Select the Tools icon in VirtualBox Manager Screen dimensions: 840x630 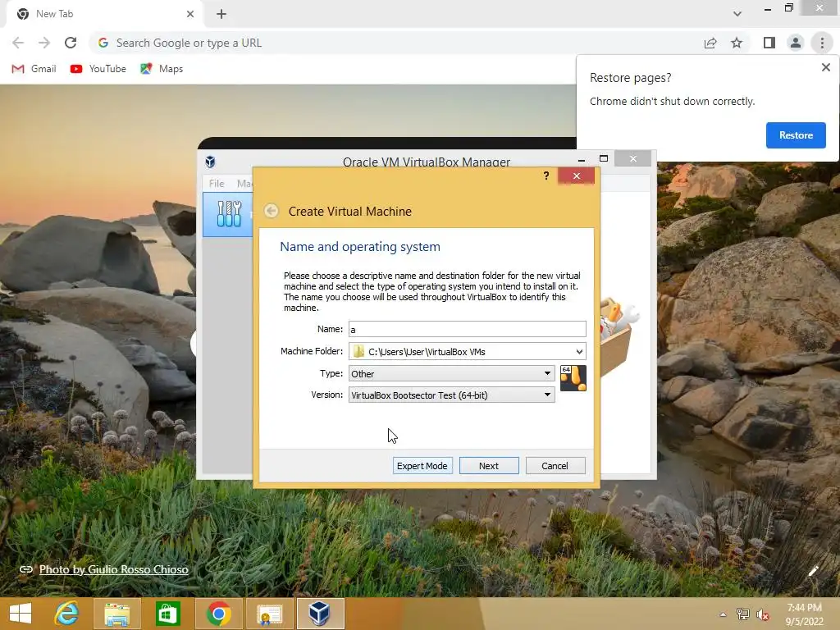click(x=230, y=214)
